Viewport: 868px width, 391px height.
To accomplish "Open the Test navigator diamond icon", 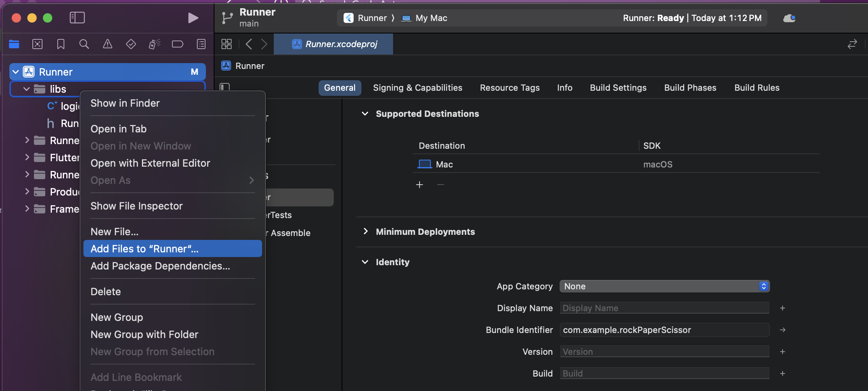I will pyautogui.click(x=131, y=44).
